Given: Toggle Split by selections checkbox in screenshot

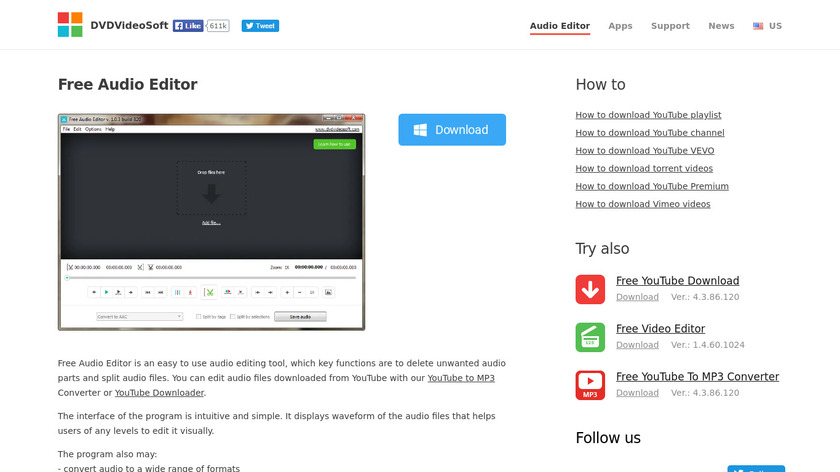Looking at the screenshot, I should (x=232, y=317).
